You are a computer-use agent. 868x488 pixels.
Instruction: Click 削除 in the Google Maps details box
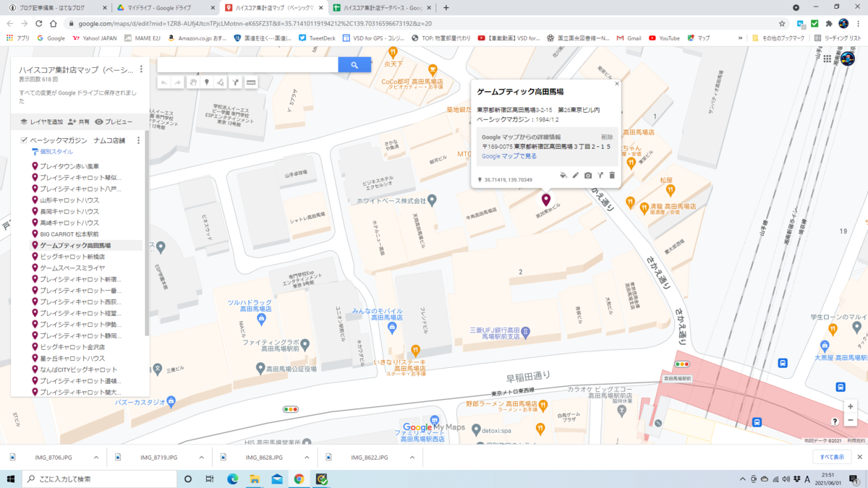tap(606, 137)
